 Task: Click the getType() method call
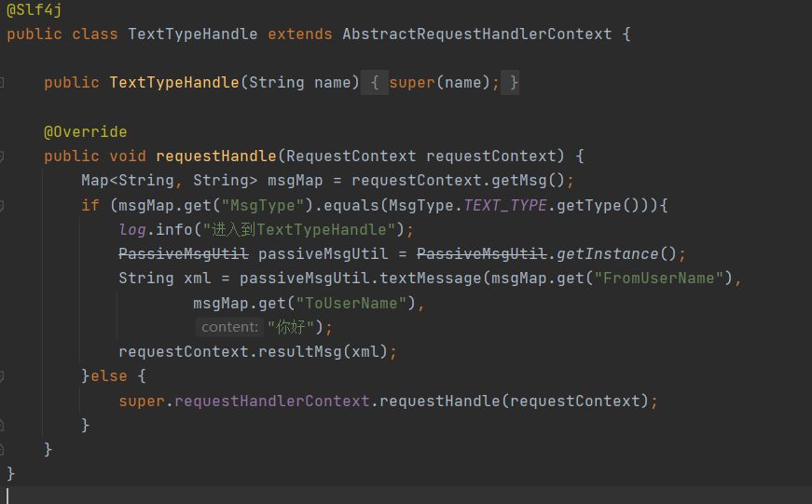click(x=593, y=206)
